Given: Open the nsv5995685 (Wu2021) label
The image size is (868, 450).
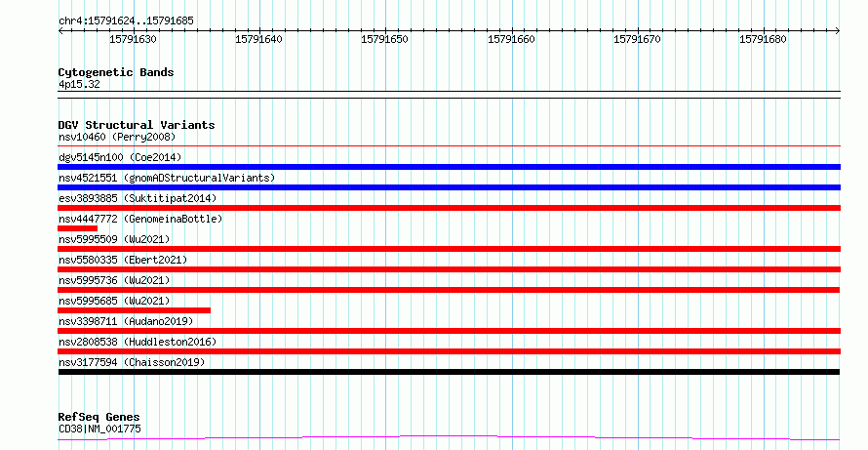Looking at the screenshot, I should click(x=114, y=301).
